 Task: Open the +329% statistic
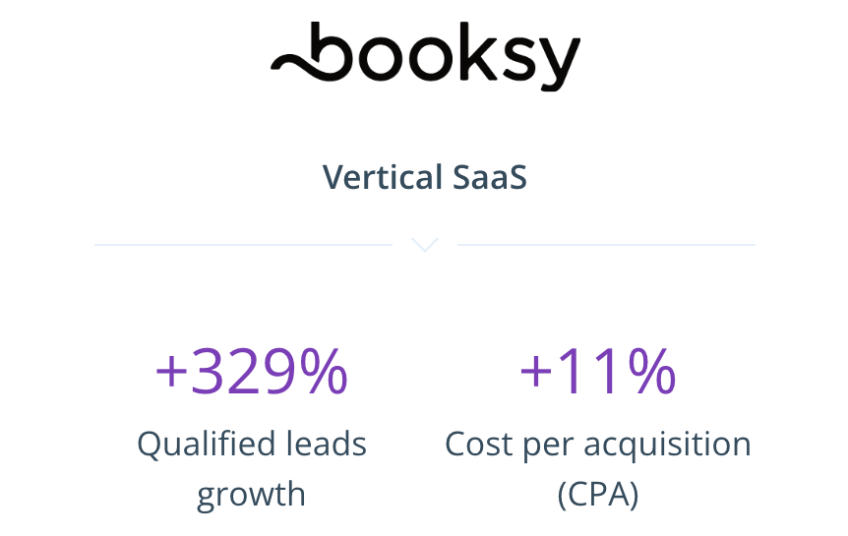[x=252, y=372]
